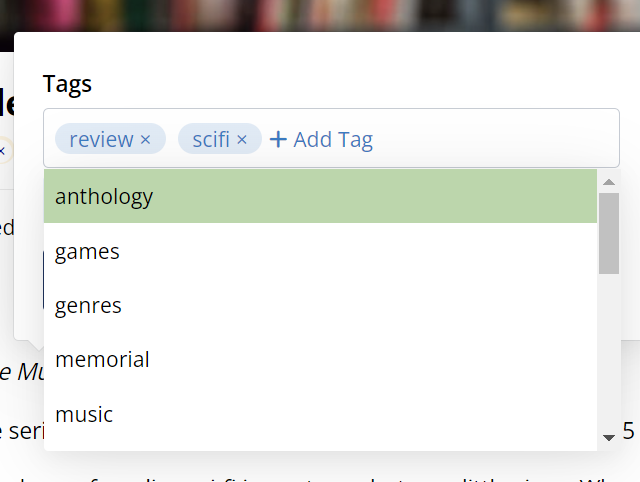This screenshot has height=482, width=640.
Task: Click the number 5 beside the dropdown
Action: tap(629, 431)
